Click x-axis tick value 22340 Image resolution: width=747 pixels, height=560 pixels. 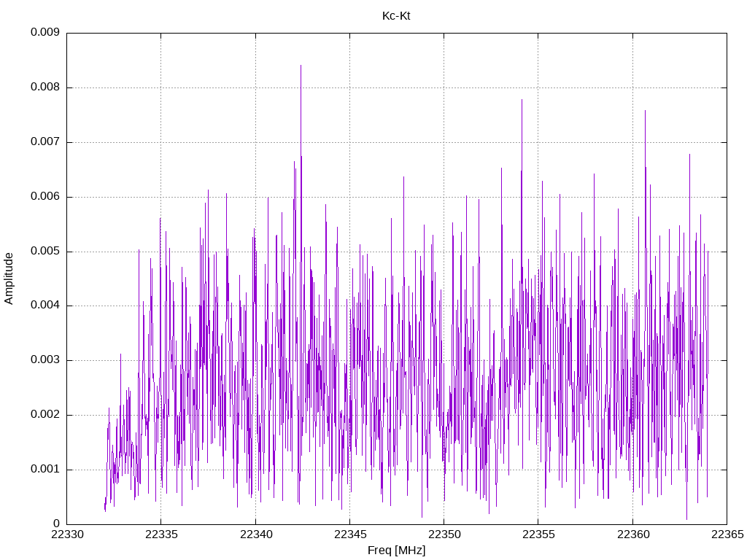(x=256, y=534)
